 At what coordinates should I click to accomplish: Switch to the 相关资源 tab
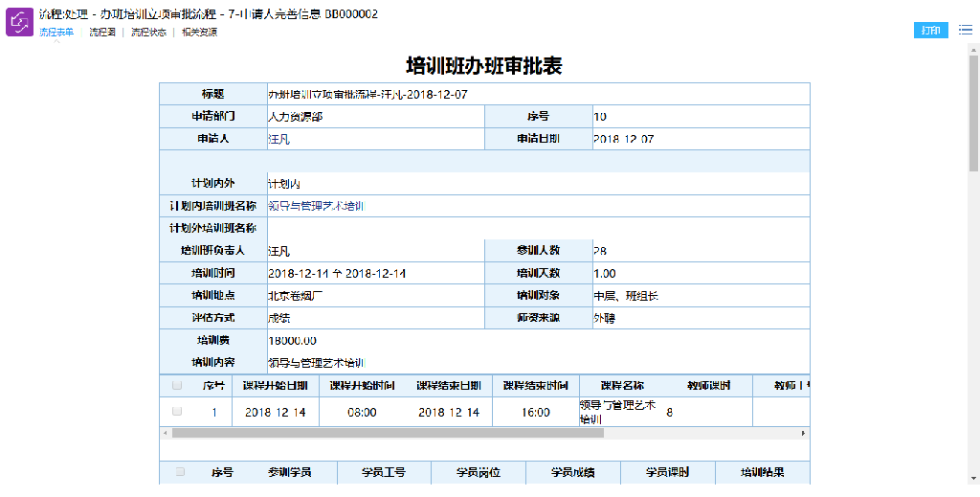199,33
